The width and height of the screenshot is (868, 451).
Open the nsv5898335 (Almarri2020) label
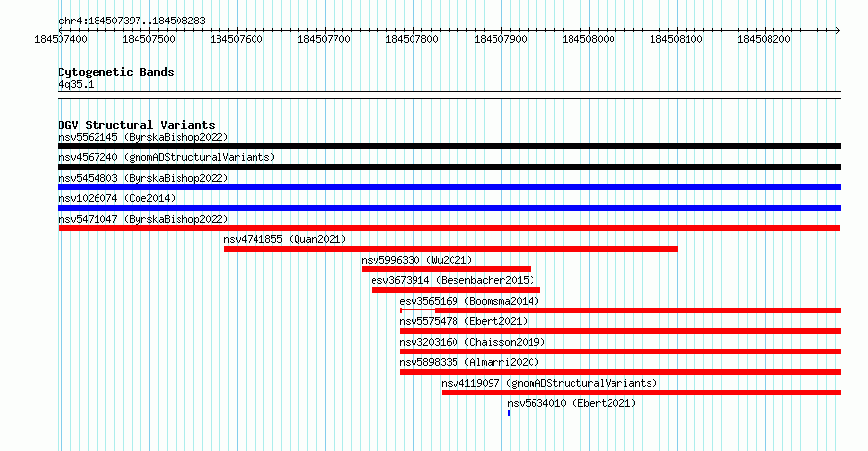469,362
